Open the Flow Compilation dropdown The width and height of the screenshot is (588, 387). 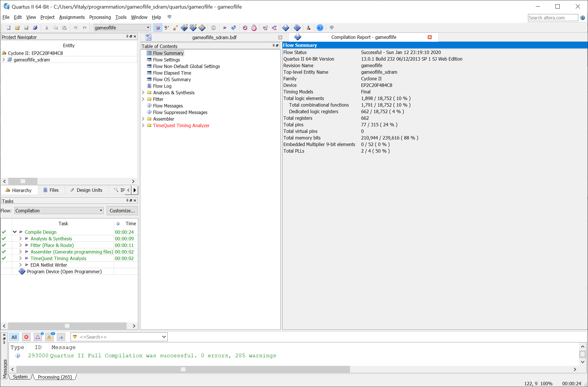point(59,211)
